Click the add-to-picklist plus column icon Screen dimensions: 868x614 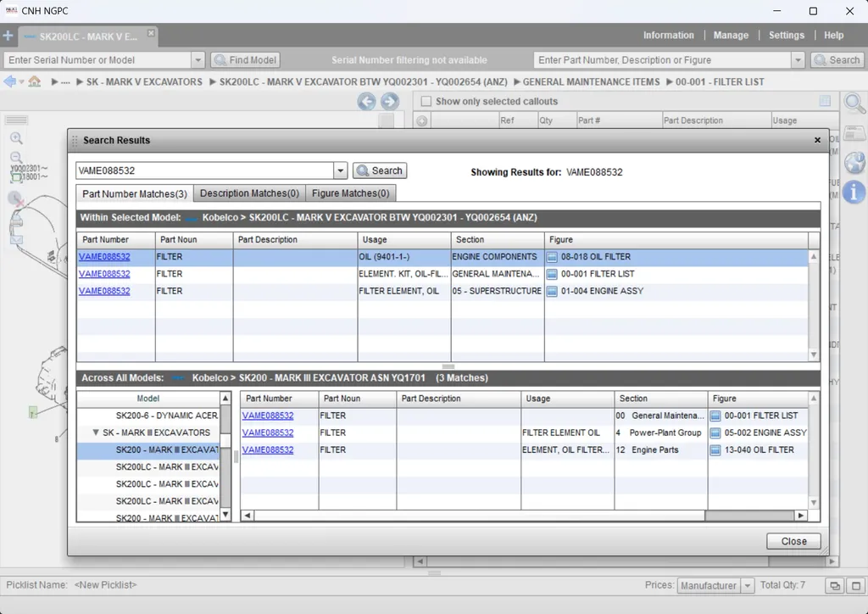pos(422,120)
